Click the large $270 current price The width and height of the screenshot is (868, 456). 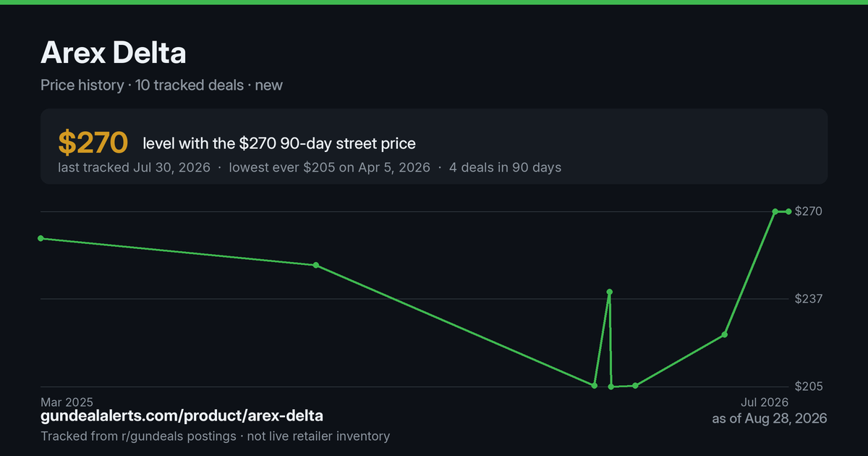pos(93,143)
